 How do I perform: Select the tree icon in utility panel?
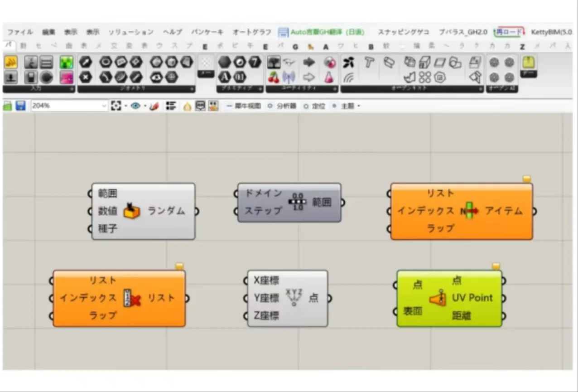[x=274, y=62]
